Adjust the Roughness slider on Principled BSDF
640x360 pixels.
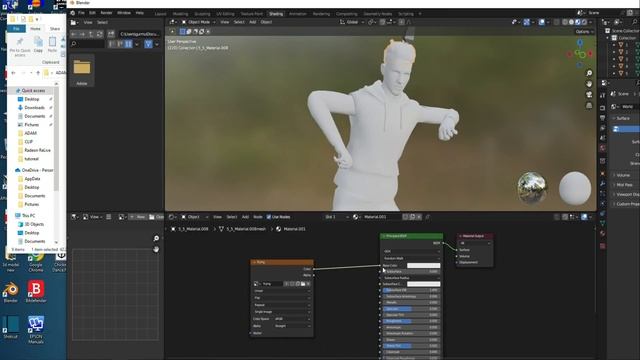(411, 321)
